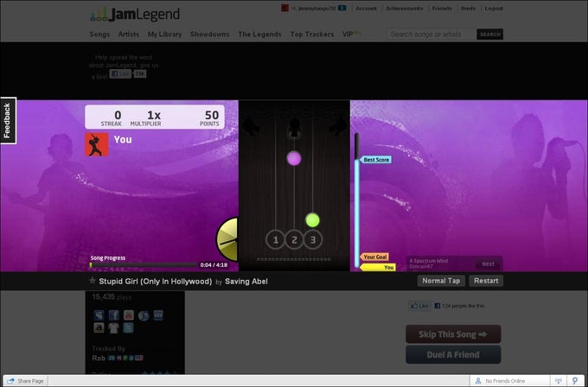This screenshot has height=387, width=588.
Task: Click the Restart button
Action: point(486,281)
